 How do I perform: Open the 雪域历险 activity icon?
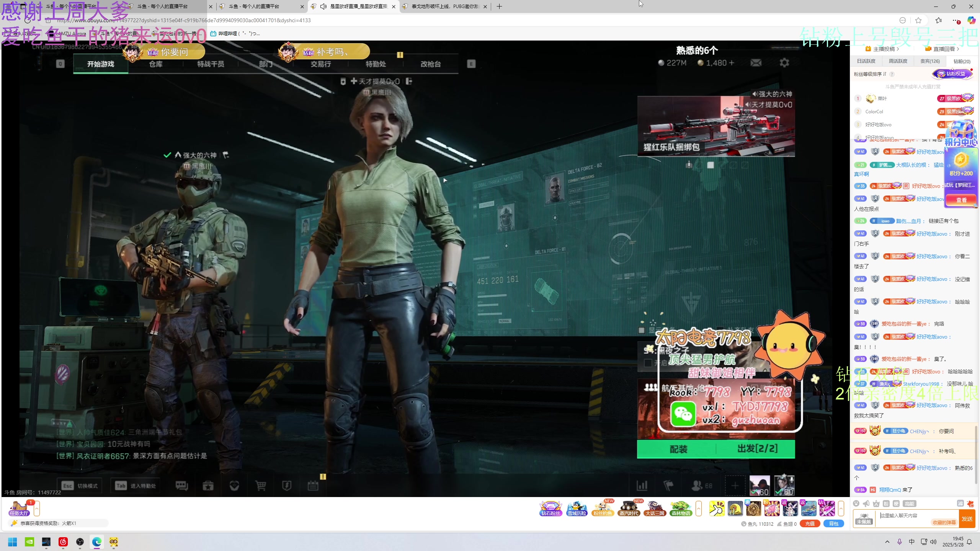pyautogui.click(x=577, y=509)
